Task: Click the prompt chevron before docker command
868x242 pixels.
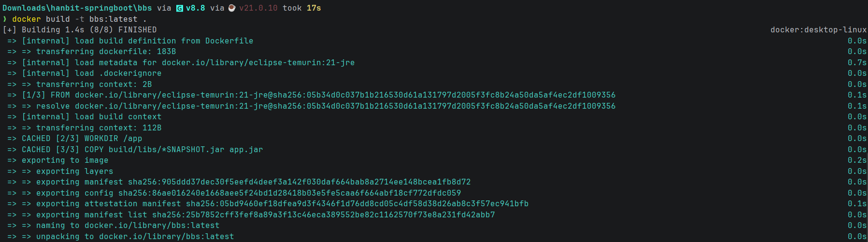Action: (x=5, y=19)
